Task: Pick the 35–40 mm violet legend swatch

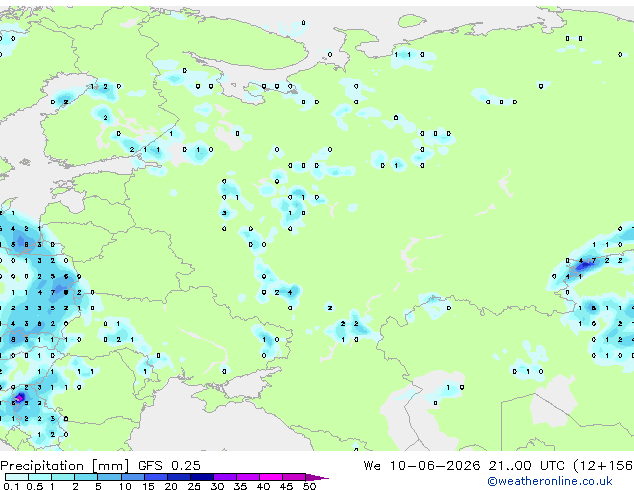Action: [x=248, y=477]
